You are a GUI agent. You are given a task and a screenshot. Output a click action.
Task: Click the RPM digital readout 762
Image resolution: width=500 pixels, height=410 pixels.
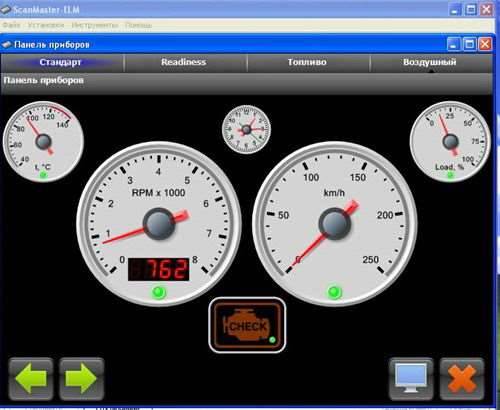pos(159,269)
